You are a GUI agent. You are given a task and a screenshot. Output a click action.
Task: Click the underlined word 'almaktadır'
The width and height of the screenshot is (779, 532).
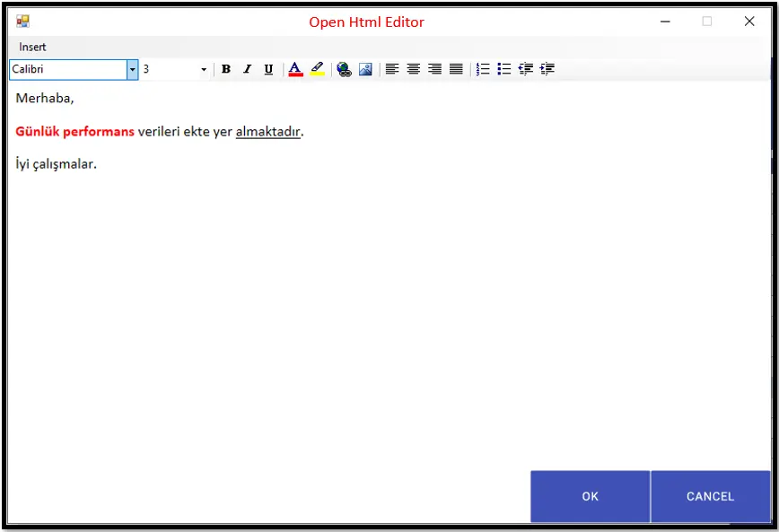268,132
